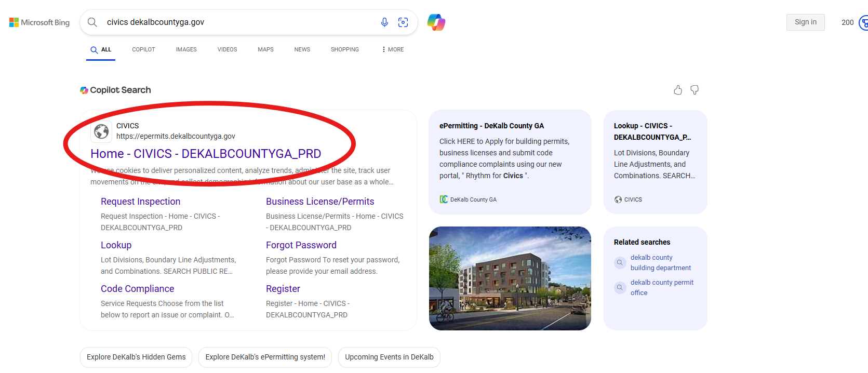Image resolution: width=868 pixels, height=373 pixels.
Task: Switch to the IMAGES tab
Action: (x=186, y=50)
